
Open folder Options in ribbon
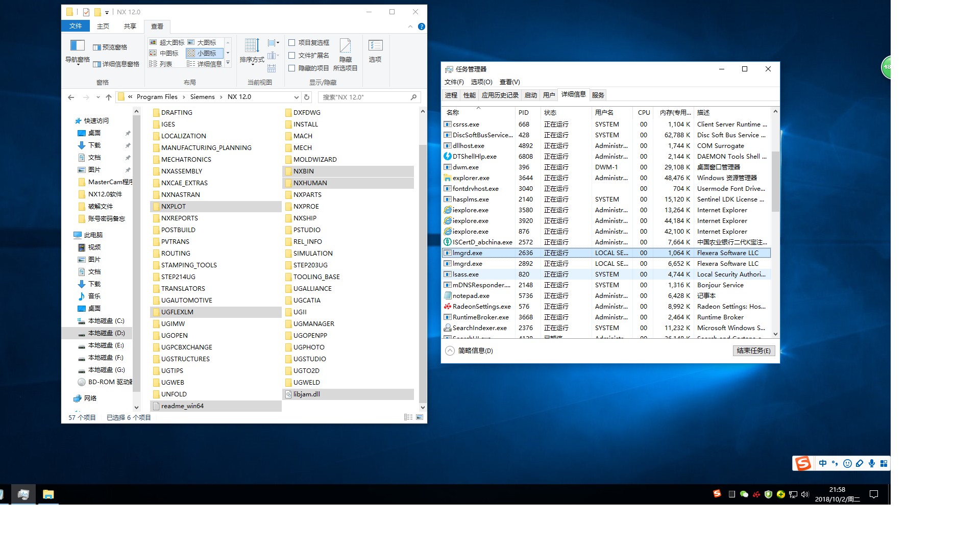click(x=375, y=52)
